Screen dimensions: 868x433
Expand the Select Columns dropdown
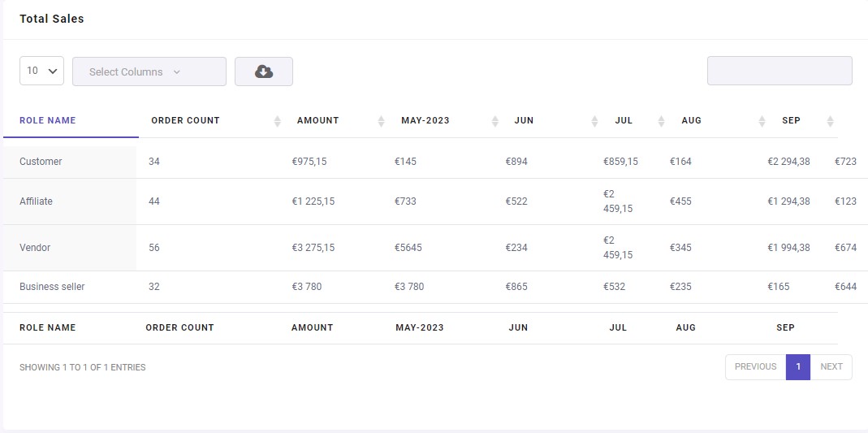point(149,71)
